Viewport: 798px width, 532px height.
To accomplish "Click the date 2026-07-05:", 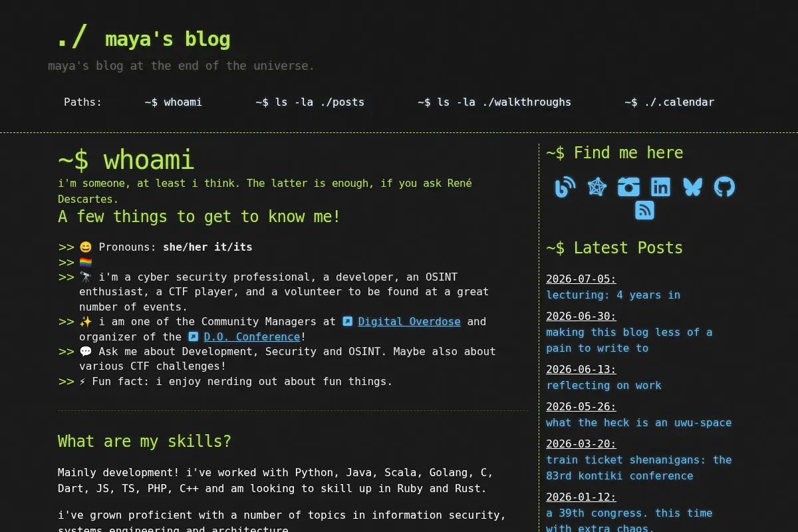I will [581, 279].
